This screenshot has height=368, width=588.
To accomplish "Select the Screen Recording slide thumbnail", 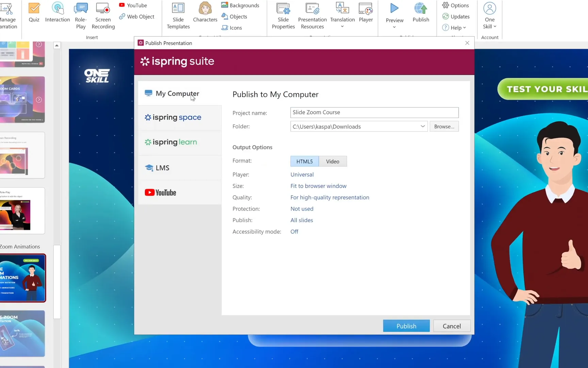I will 22,155.
